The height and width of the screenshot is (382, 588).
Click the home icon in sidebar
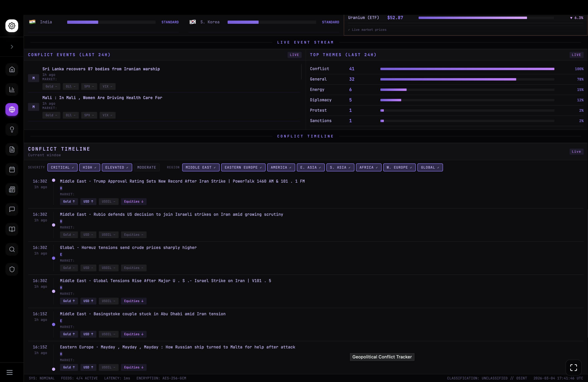12,70
